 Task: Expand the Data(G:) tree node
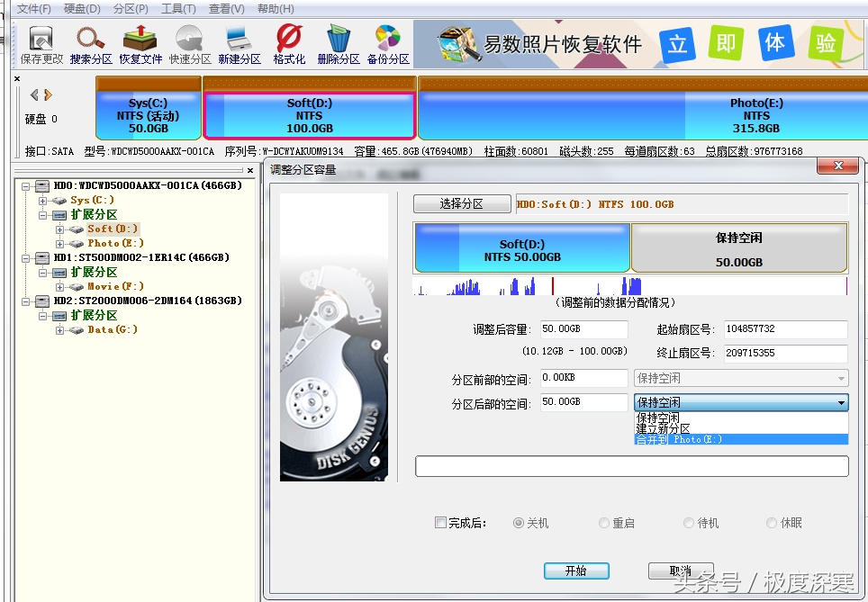(x=59, y=330)
